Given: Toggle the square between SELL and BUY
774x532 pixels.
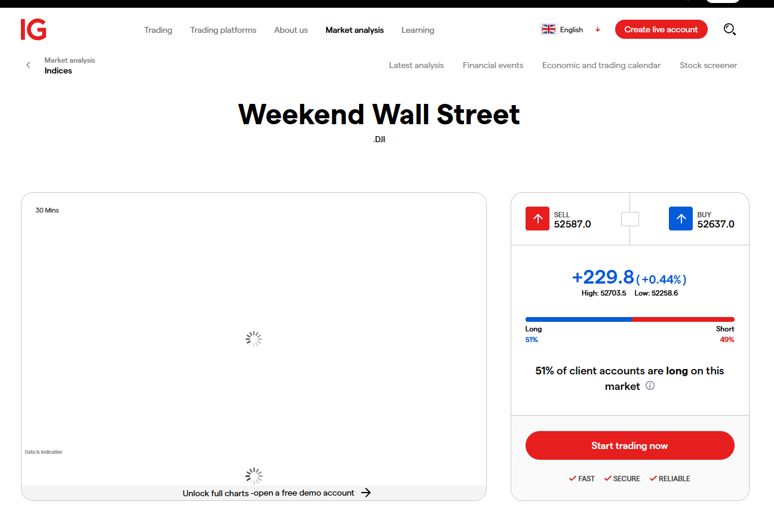Looking at the screenshot, I should pyautogui.click(x=630, y=219).
